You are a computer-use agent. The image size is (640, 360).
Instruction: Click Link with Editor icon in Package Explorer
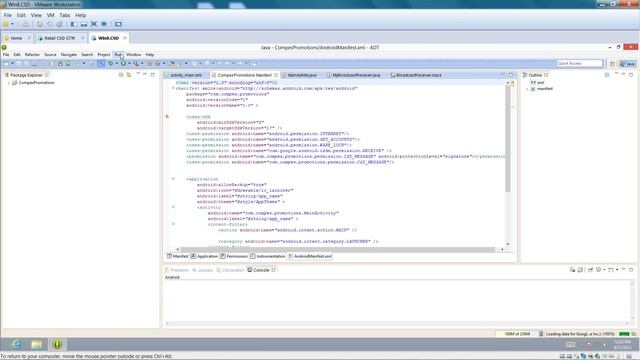click(x=129, y=75)
